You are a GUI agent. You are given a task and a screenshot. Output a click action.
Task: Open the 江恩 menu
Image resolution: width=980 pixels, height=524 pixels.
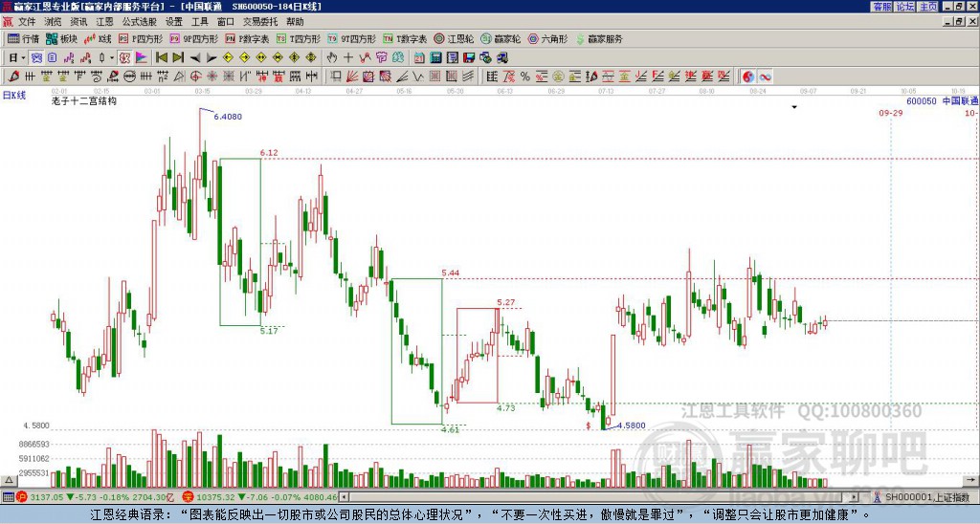105,22
